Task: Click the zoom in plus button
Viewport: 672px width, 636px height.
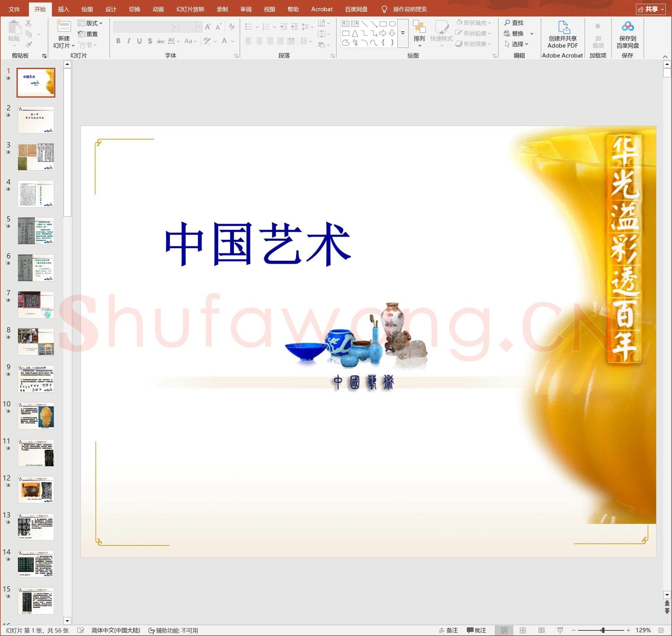Action: pos(628,630)
